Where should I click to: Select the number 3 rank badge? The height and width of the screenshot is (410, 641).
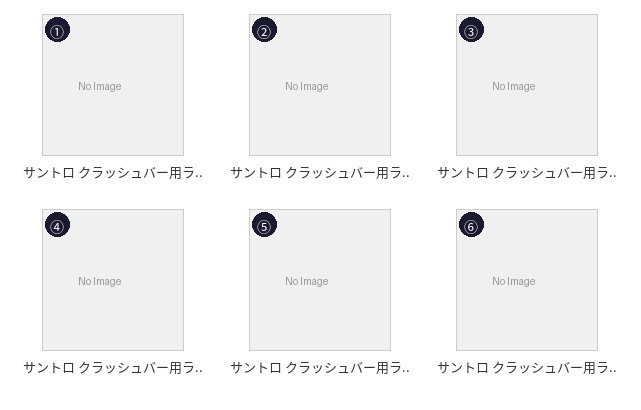[x=471, y=31]
